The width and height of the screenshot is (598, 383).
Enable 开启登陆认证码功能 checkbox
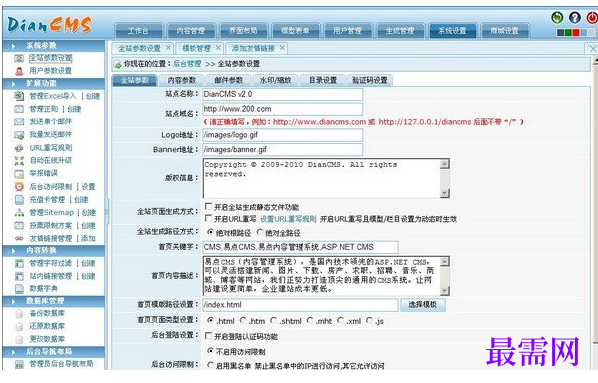click(x=208, y=336)
